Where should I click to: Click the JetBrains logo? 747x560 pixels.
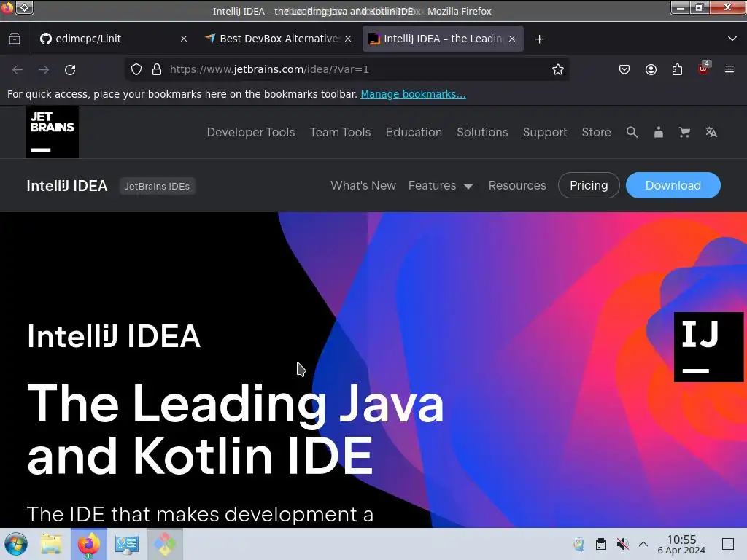click(53, 132)
